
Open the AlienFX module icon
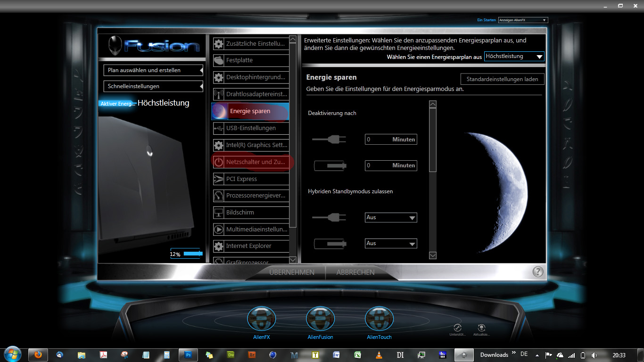[x=261, y=319]
